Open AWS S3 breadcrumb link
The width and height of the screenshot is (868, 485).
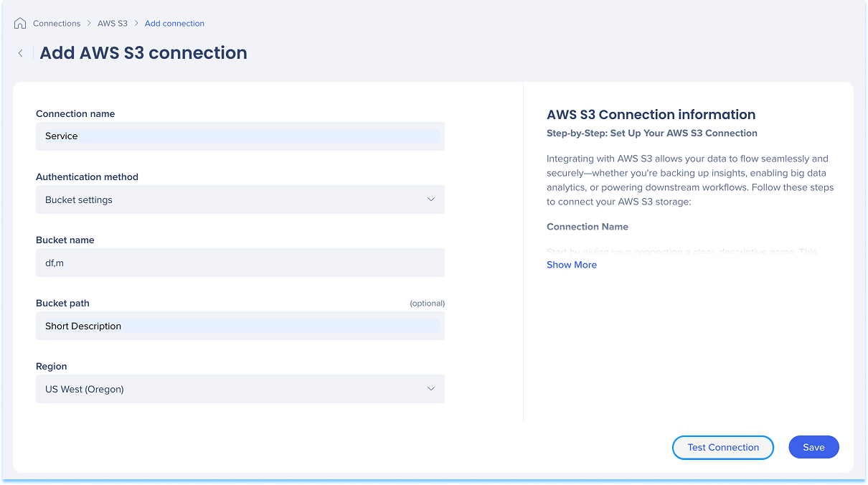(x=113, y=24)
